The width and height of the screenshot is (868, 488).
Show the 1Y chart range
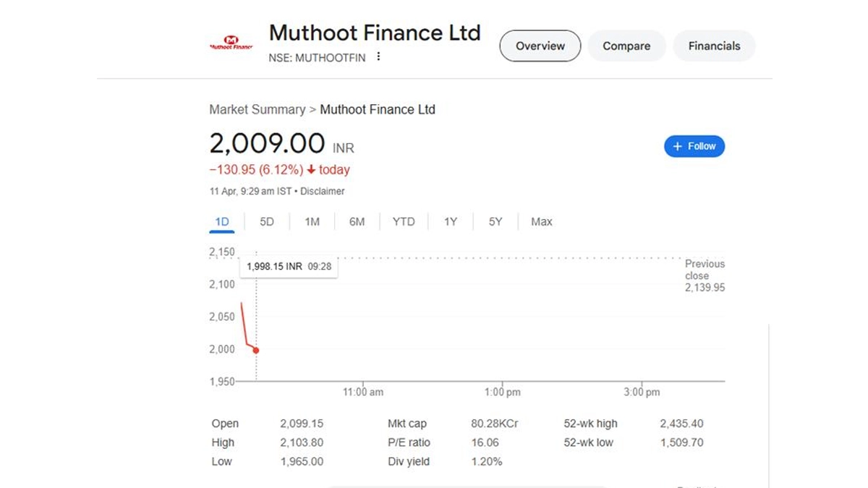pos(451,222)
